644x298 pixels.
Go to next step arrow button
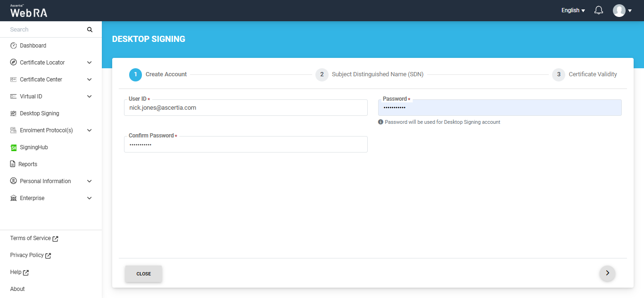tap(607, 273)
